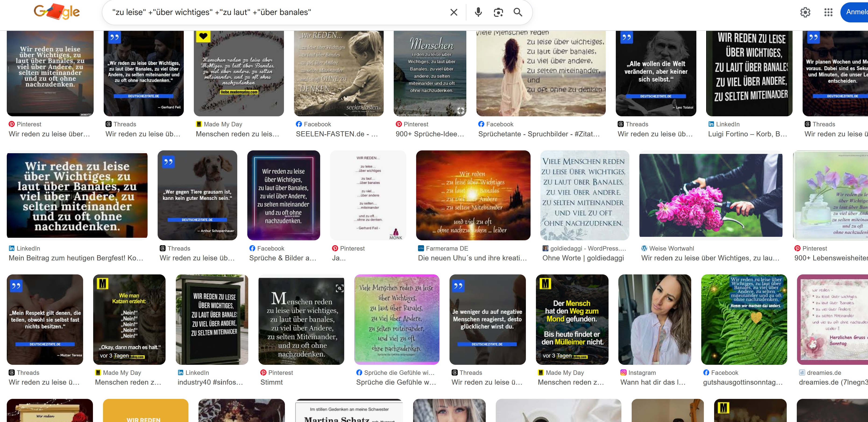Open the settings gear icon
This screenshot has width=868, height=422.
[805, 12]
